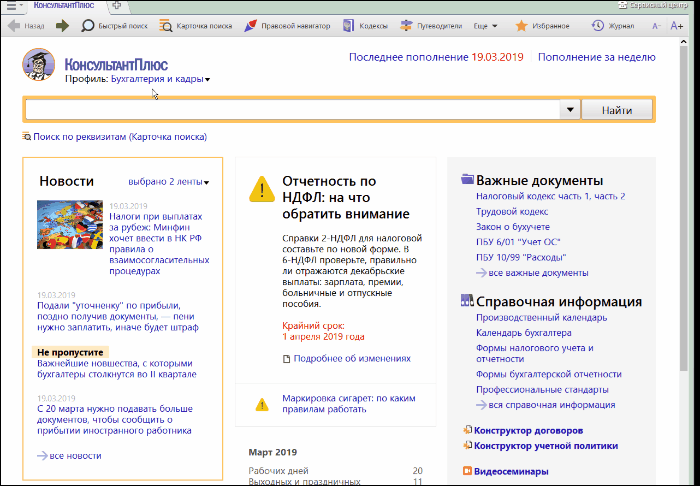
Task: Open Пополнение за неделю link
Action: click(596, 57)
